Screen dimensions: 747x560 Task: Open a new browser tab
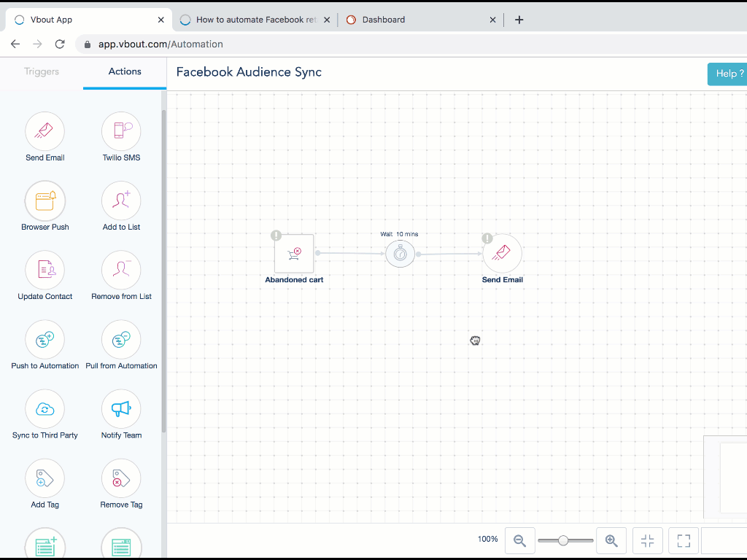tap(519, 20)
